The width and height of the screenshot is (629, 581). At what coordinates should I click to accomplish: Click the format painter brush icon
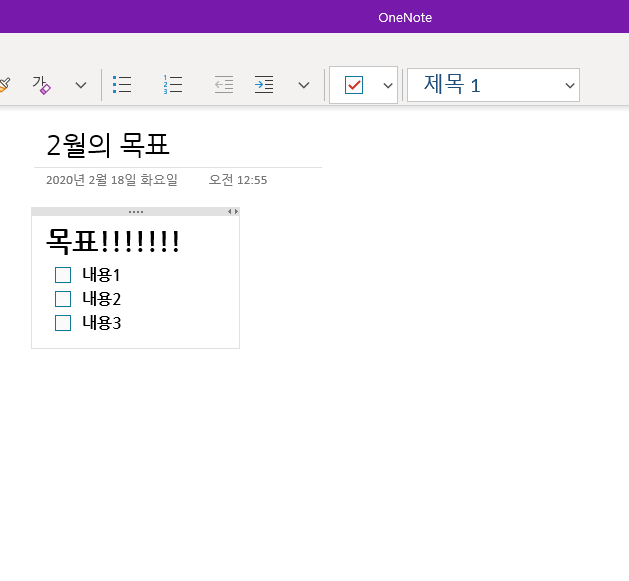[x=4, y=85]
